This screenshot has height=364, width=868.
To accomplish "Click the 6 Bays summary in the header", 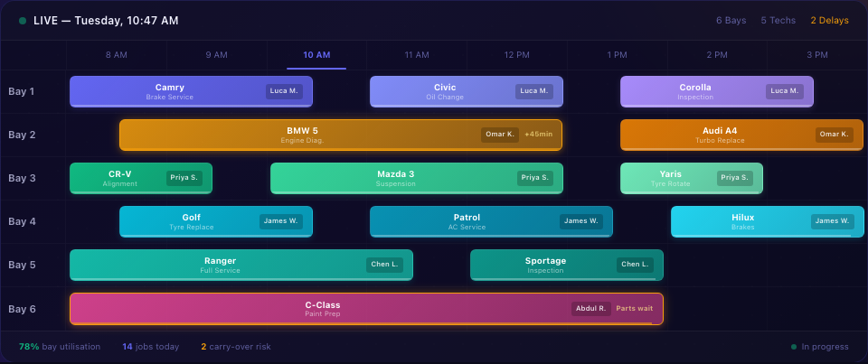I will (731, 21).
